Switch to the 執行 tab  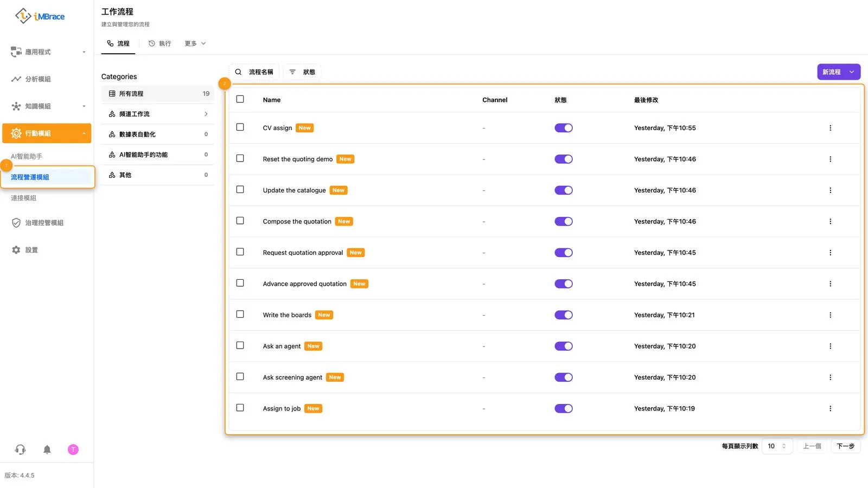coord(160,43)
